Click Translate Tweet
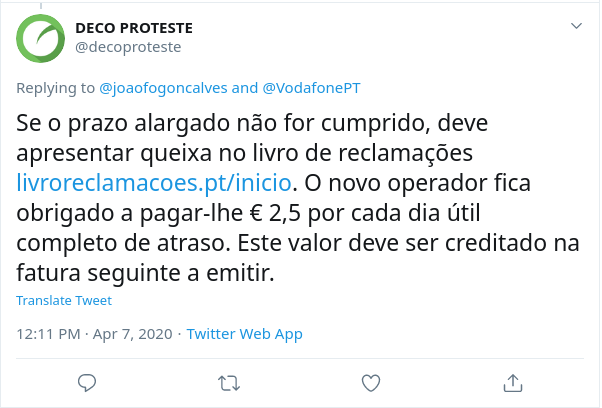602x408 pixels. point(64,300)
